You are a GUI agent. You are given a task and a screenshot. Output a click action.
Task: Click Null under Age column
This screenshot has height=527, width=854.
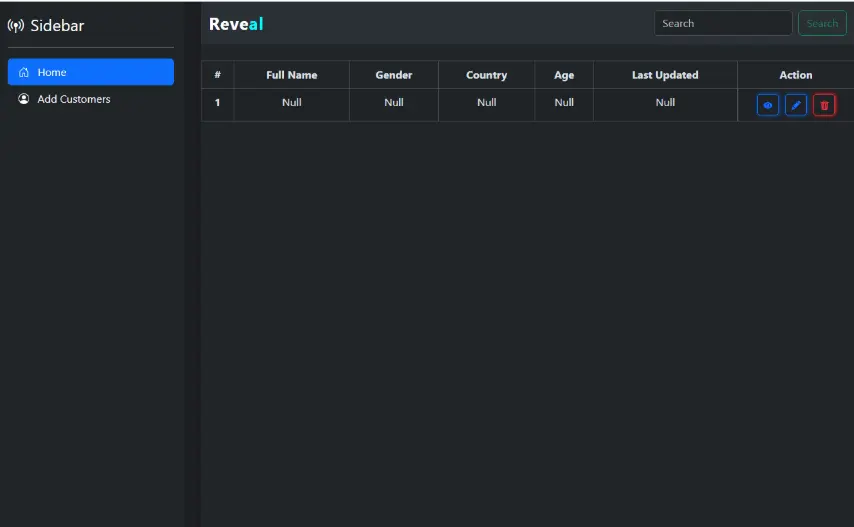tap(564, 102)
